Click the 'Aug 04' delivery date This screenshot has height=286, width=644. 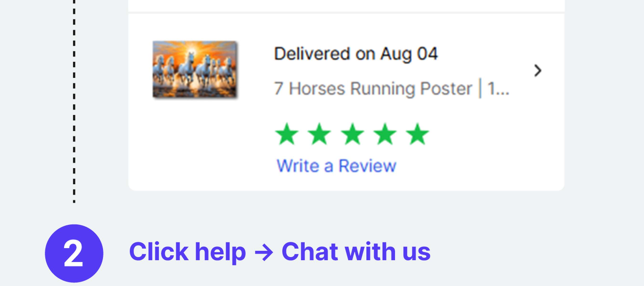tap(409, 54)
